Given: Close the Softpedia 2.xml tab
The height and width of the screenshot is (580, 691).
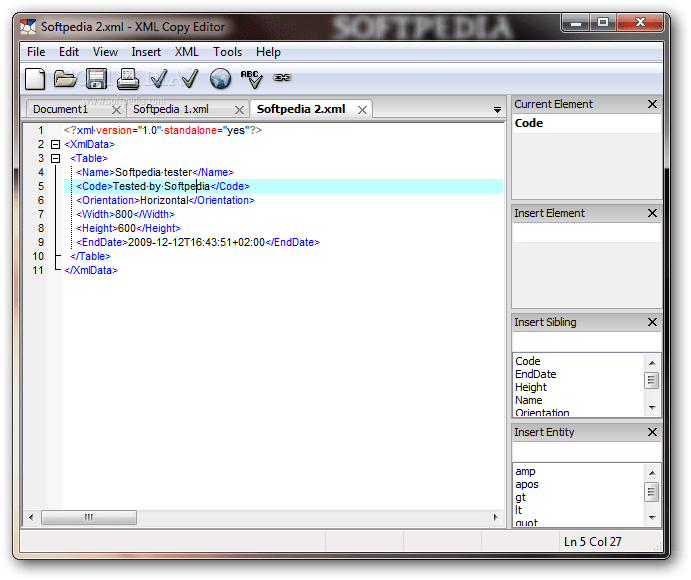Looking at the screenshot, I should 362,110.
